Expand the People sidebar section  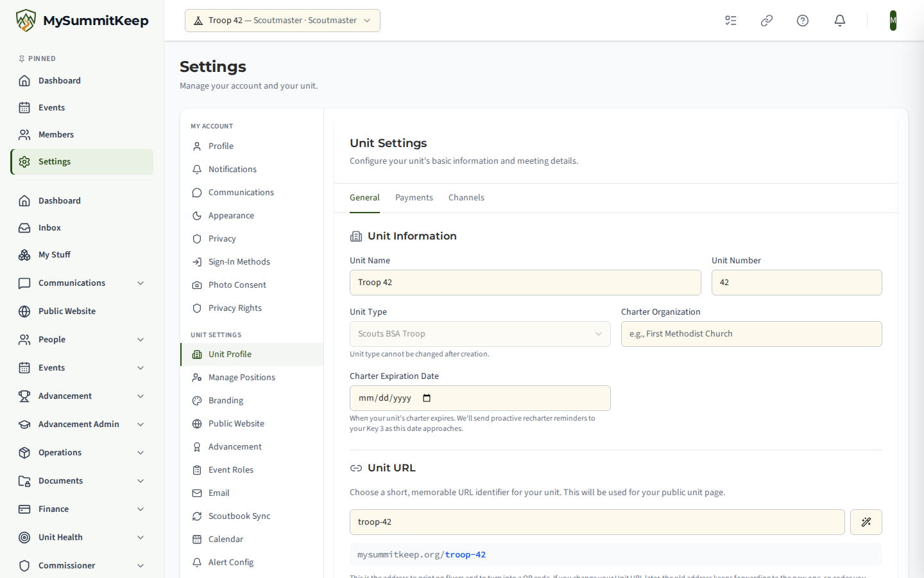(82, 340)
